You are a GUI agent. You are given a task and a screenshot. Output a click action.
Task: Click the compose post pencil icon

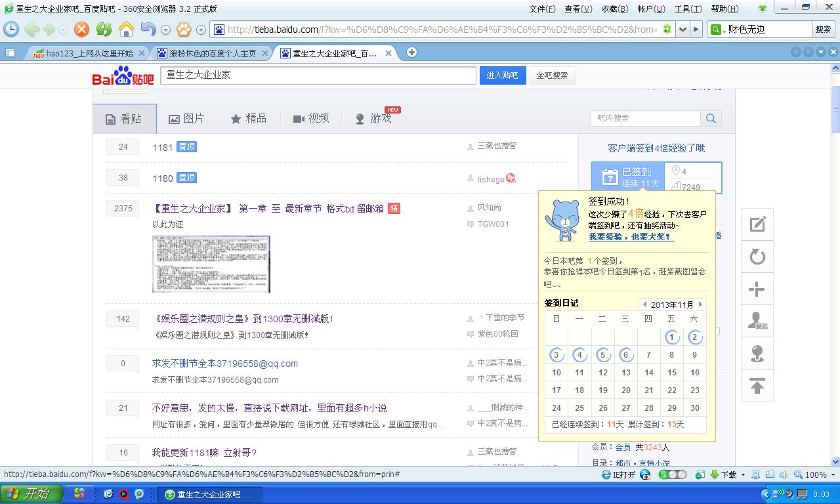757,224
